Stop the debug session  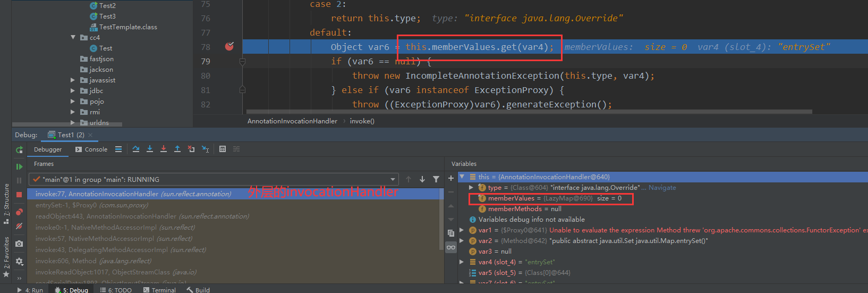point(19,195)
